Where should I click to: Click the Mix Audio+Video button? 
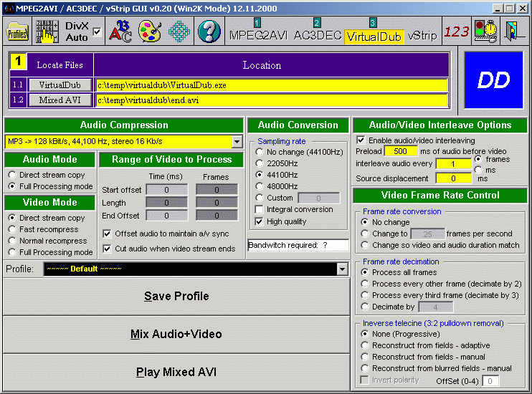click(176, 335)
